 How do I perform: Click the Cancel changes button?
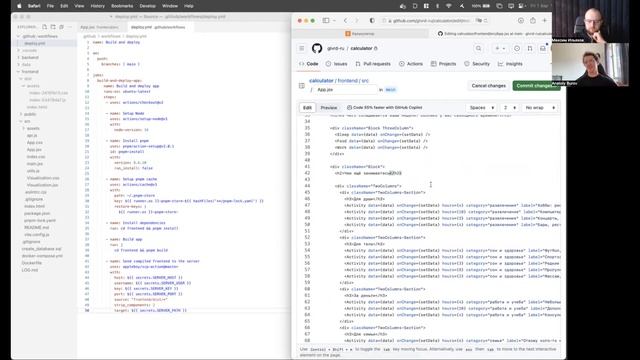(x=489, y=86)
